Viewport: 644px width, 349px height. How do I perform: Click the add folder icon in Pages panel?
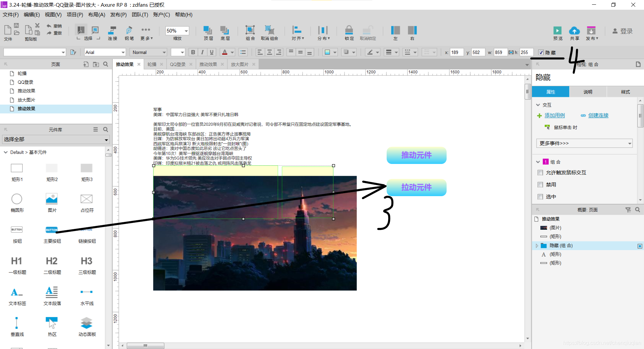click(96, 64)
